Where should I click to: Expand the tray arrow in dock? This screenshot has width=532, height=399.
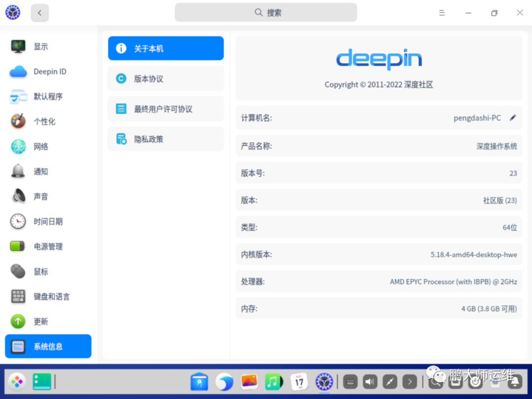click(x=409, y=382)
